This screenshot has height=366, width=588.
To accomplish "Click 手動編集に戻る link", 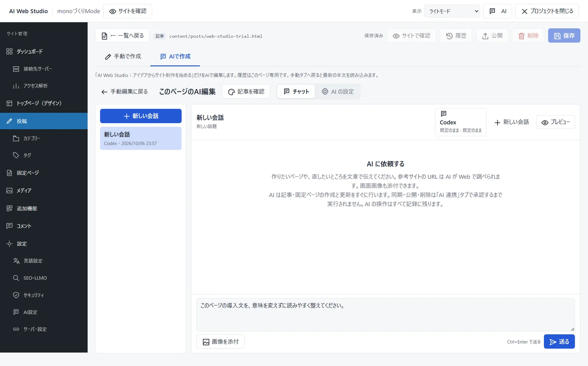I will pyautogui.click(x=124, y=92).
